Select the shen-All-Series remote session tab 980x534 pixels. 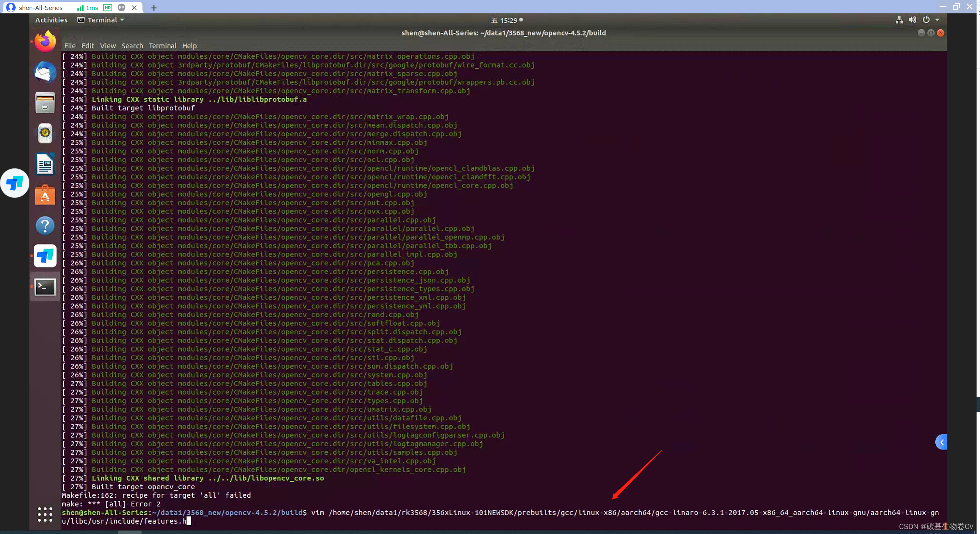tap(72, 8)
